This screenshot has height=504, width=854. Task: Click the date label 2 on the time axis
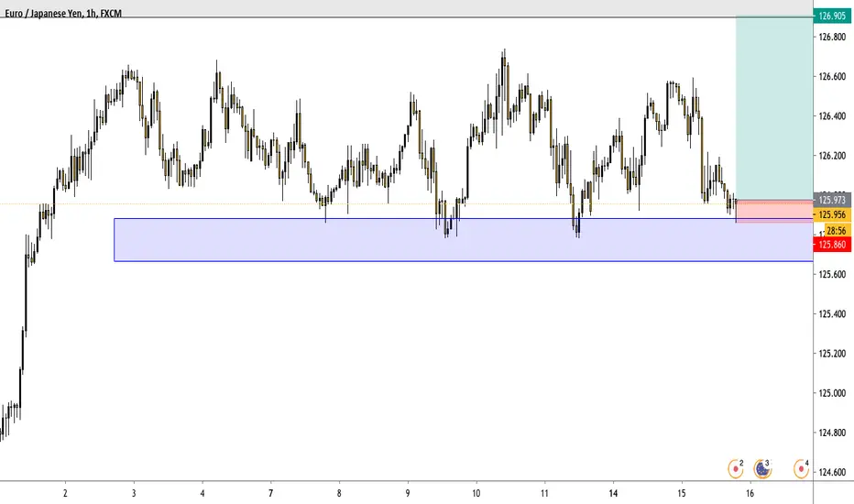coord(65,493)
